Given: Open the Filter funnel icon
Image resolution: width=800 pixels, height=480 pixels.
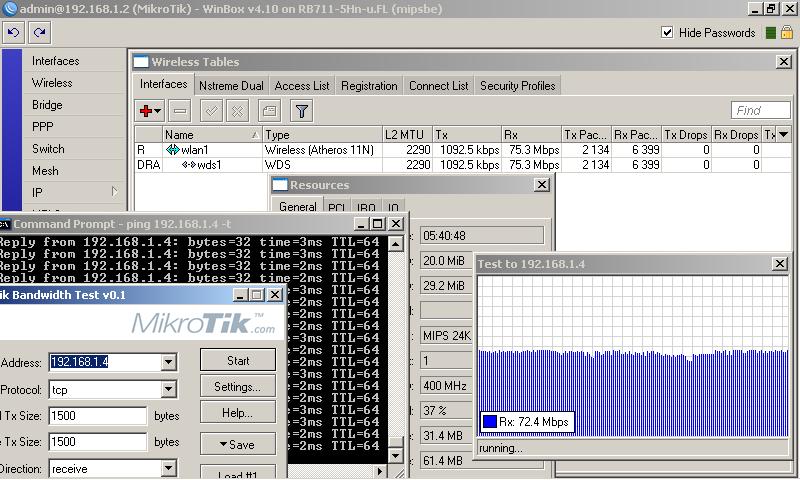Looking at the screenshot, I should 301,111.
